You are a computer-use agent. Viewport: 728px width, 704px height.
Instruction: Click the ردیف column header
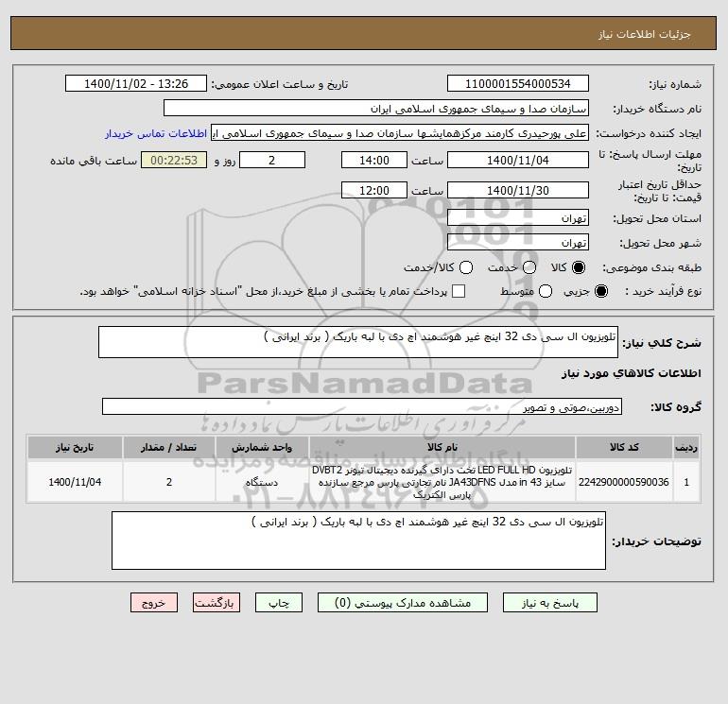(x=686, y=447)
